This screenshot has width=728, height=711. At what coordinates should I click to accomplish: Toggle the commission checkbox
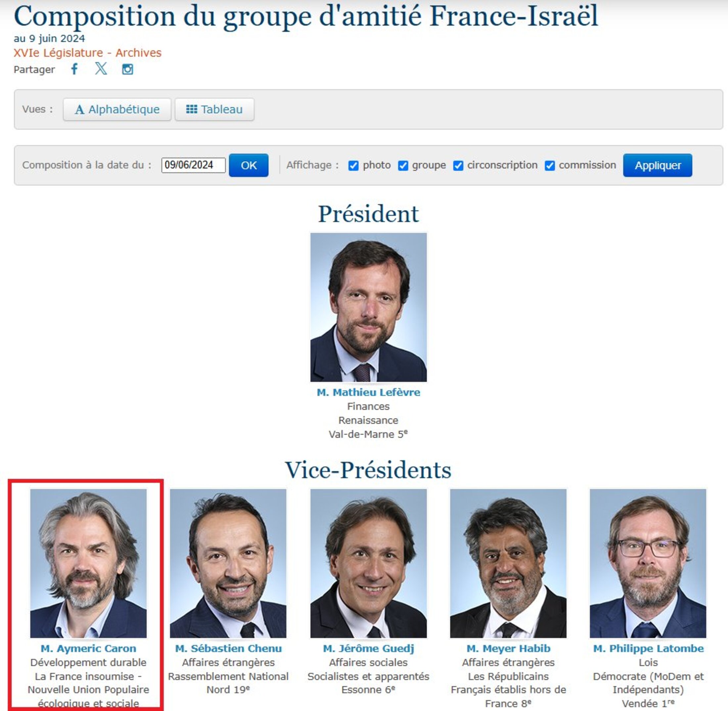coord(550,166)
